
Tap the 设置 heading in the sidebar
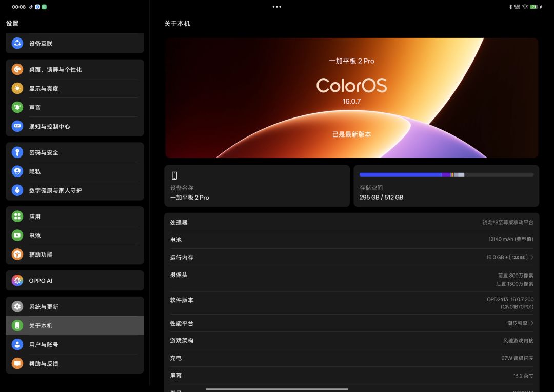click(x=12, y=23)
